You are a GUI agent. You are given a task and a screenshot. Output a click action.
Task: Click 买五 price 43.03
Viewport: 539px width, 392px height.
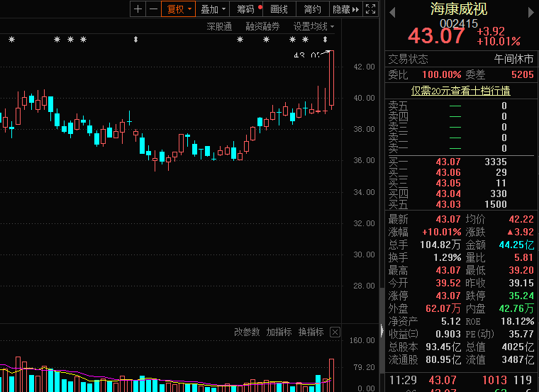pos(448,204)
